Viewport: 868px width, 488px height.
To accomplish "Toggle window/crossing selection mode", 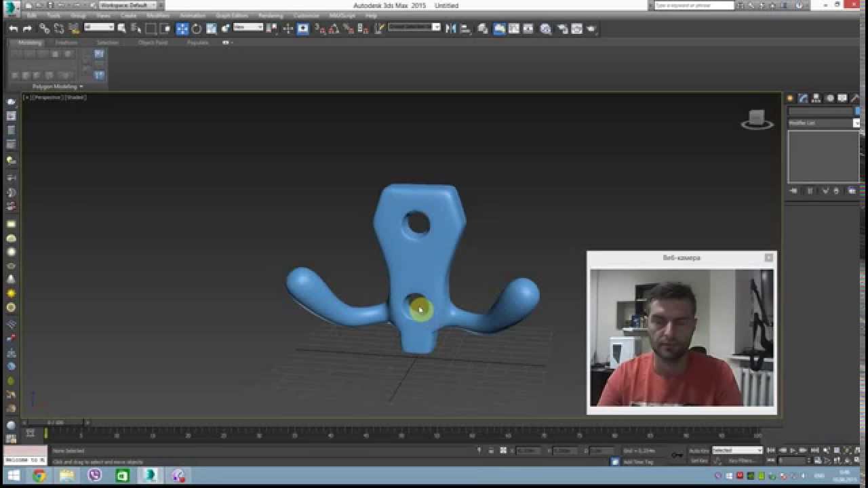I will coord(165,28).
